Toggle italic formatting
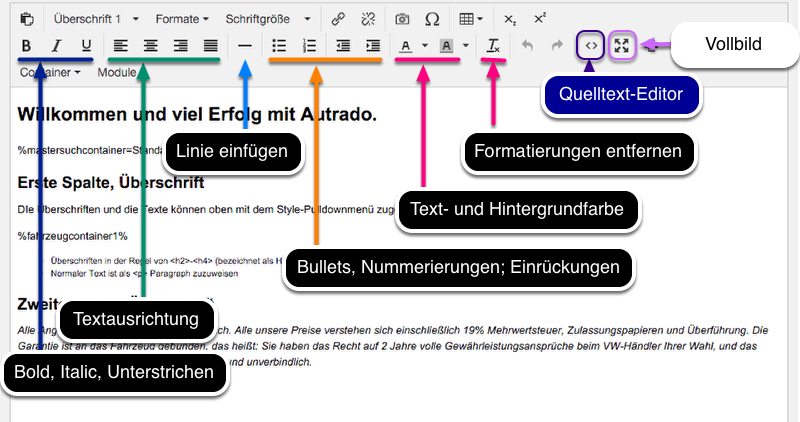Image resolution: width=800 pixels, height=422 pixels. (x=56, y=46)
